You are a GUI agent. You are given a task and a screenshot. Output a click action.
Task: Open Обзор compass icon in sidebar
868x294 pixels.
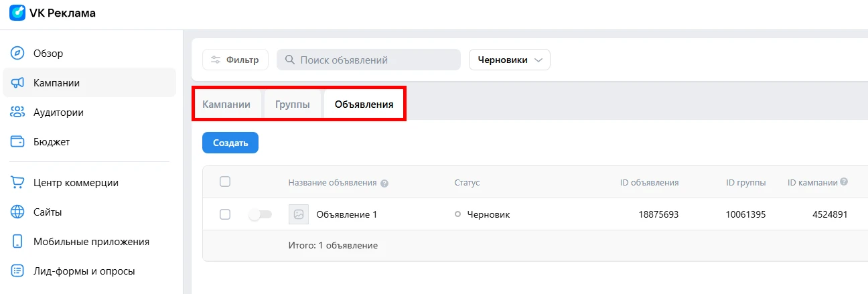pos(17,54)
